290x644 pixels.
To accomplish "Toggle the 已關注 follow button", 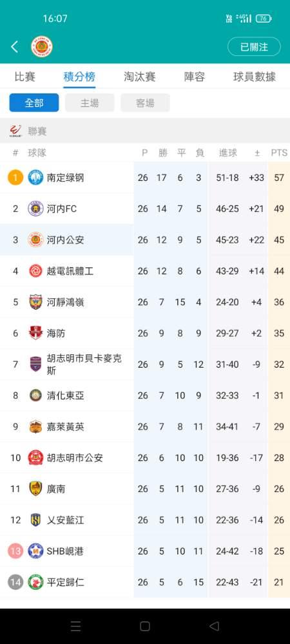I will point(254,47).
